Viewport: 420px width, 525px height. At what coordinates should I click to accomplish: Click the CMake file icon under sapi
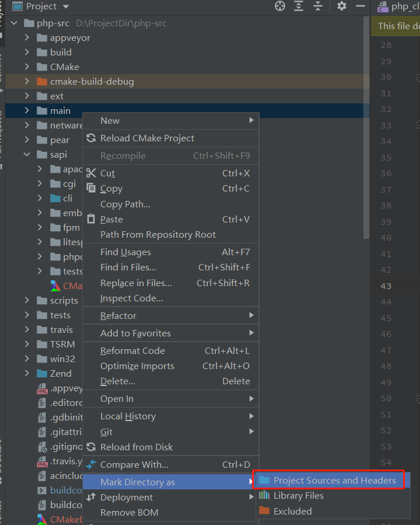click(55, 286)
